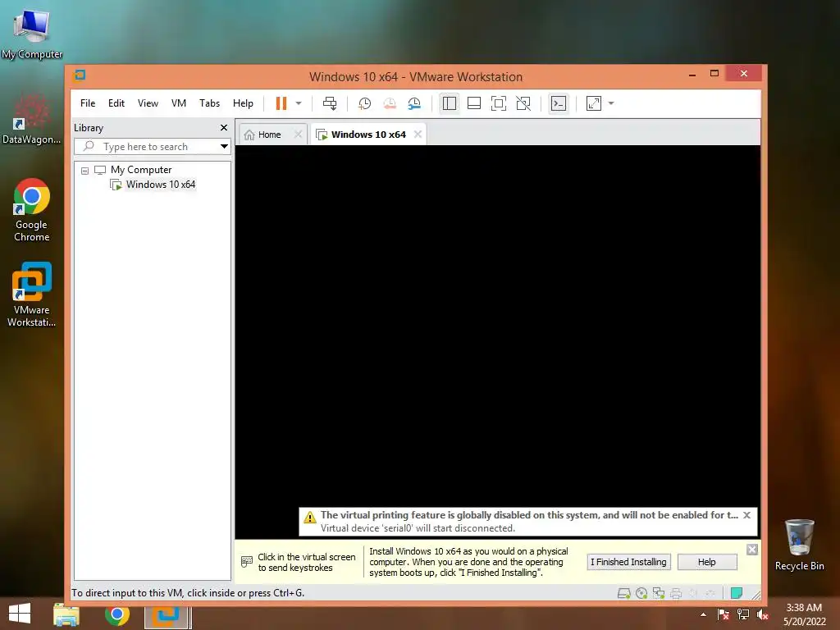The image size is (840, 630).
Task: Open VMware Workstation desktop shortcut
Action: [32, 294]
